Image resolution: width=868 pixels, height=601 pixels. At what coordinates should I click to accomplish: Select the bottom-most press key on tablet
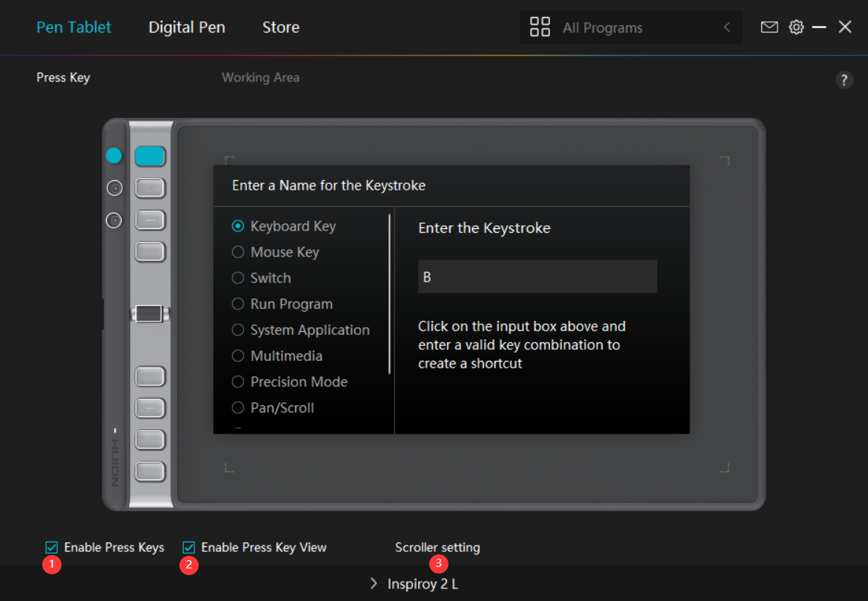pyautogui.click(x=150, y=471)
